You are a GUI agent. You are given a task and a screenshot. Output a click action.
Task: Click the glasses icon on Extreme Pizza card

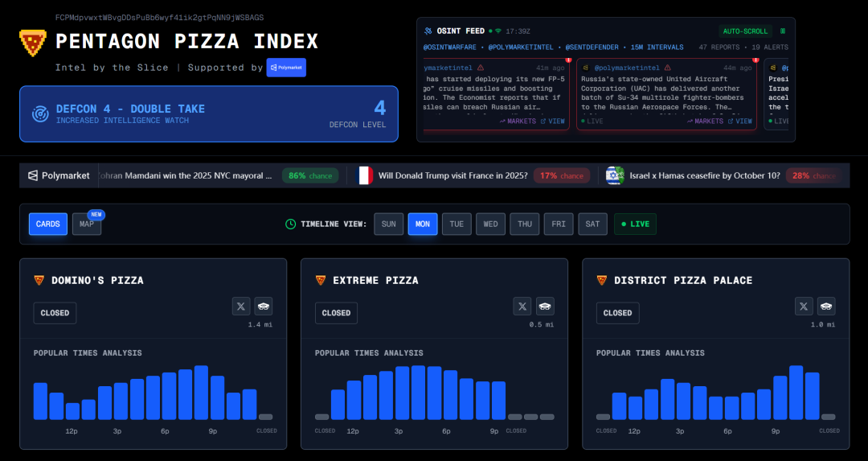[x=545, y=306]
